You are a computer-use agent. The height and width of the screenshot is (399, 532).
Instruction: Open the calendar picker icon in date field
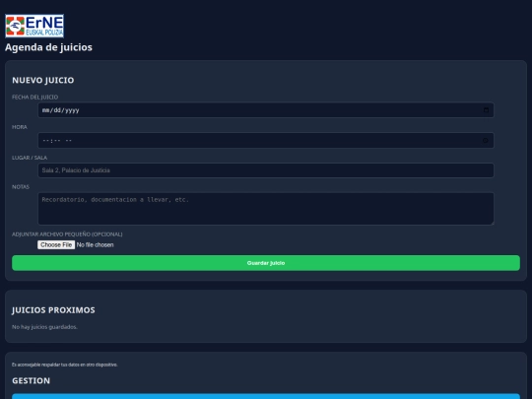click(x=486, y=110)
